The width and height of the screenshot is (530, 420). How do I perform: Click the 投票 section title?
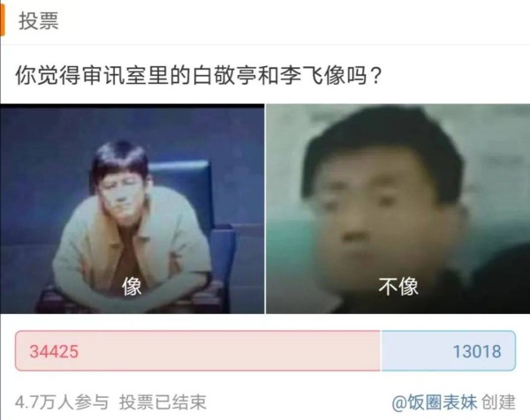click(x=39, y=21)
